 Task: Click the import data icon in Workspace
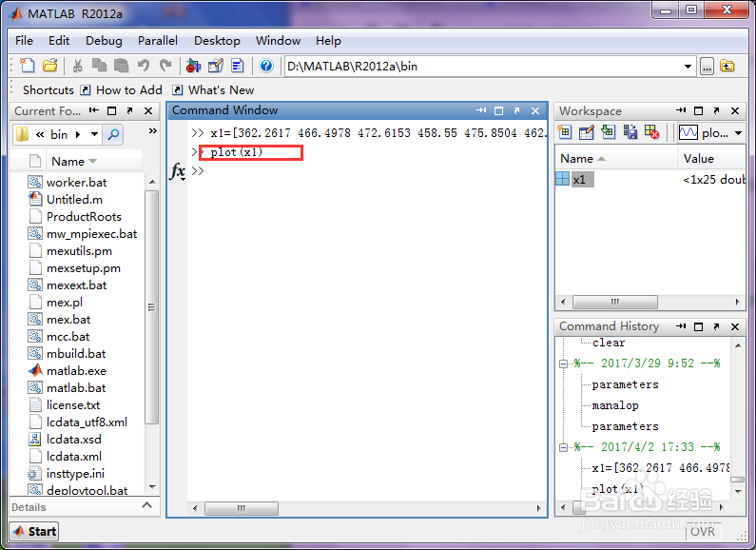(608, 131)
